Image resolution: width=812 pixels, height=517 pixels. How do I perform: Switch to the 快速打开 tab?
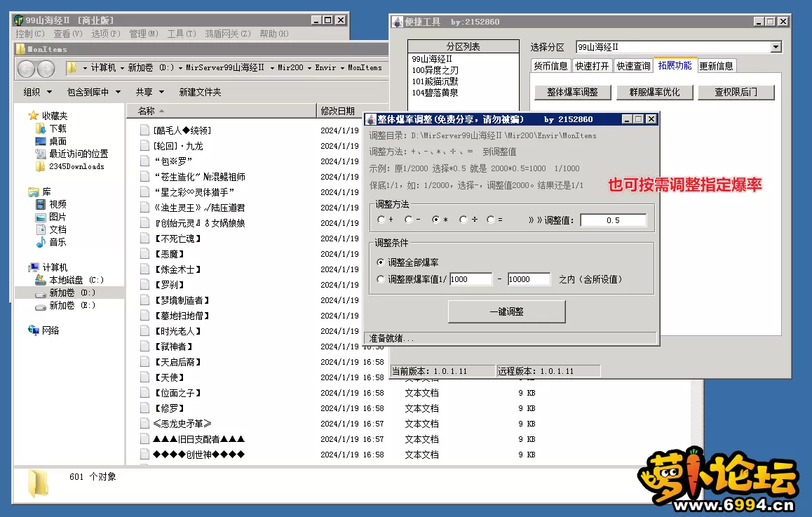coord(592,66)
